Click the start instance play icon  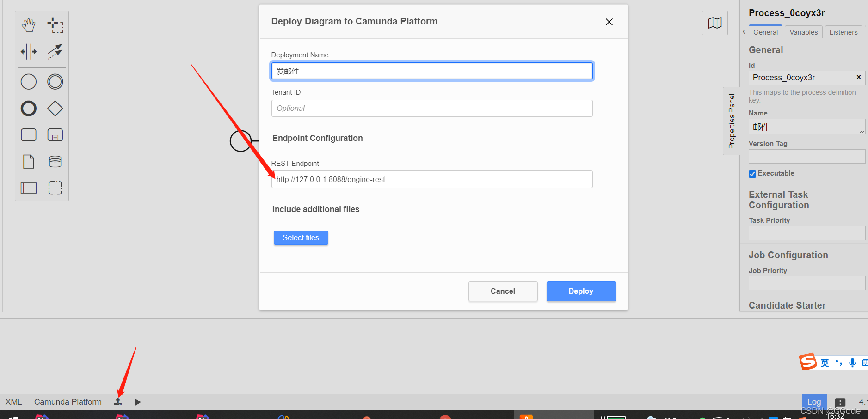[137, 402]
